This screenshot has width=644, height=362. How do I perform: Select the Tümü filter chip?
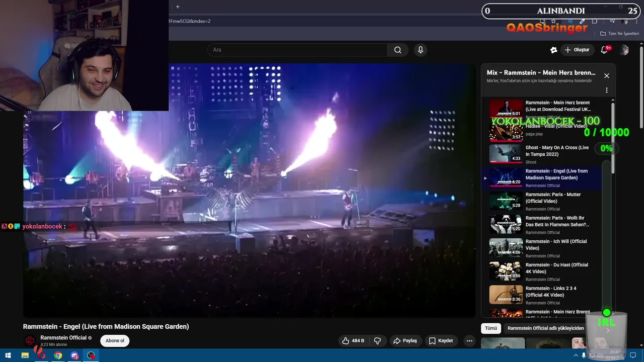click(491, 328)
